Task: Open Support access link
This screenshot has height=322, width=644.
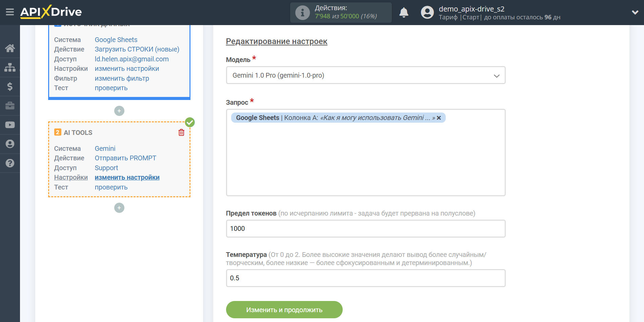Action: 106,168
